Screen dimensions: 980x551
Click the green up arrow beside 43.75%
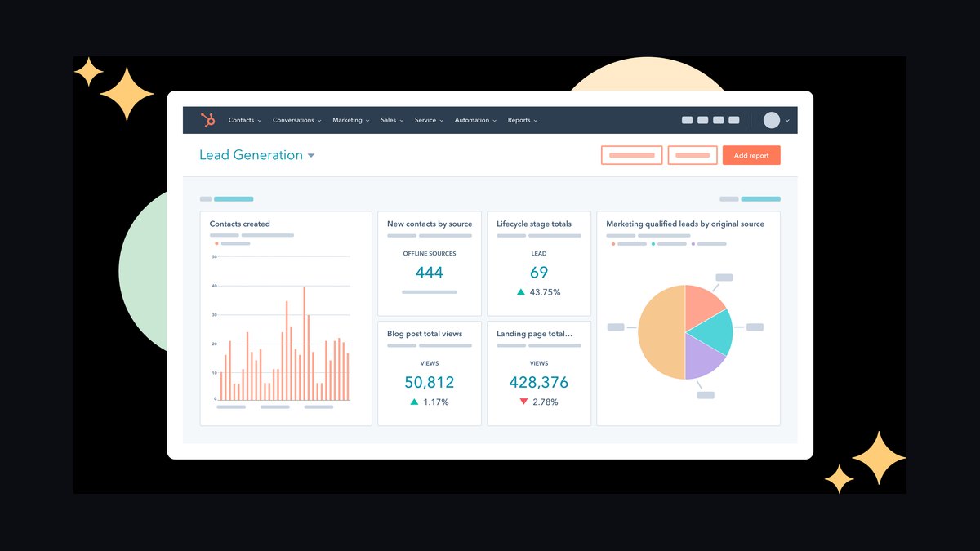520,291
